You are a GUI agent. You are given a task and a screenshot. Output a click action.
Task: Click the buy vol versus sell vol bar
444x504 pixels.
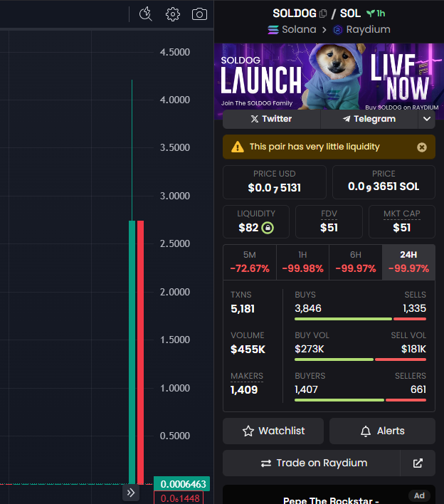coord(360,359)
